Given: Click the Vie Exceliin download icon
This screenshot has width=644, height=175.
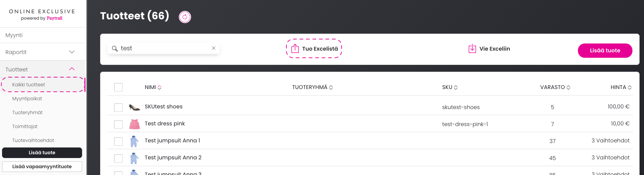Looking at the screenshot, I should (x=472, y=49).
